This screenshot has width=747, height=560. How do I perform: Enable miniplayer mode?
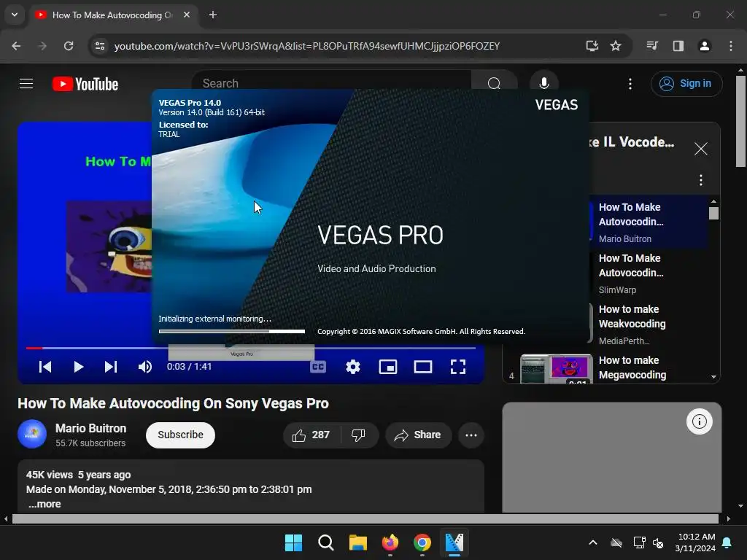click(x=388, y=367)
